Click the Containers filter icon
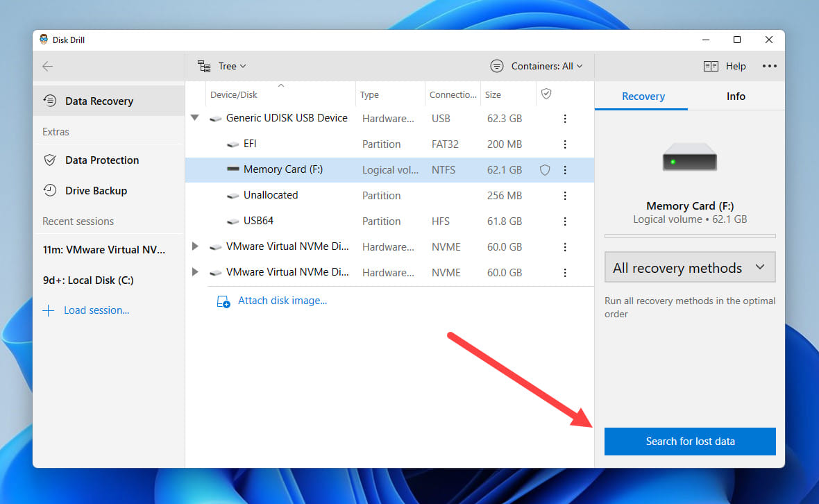 click(497, 67)
